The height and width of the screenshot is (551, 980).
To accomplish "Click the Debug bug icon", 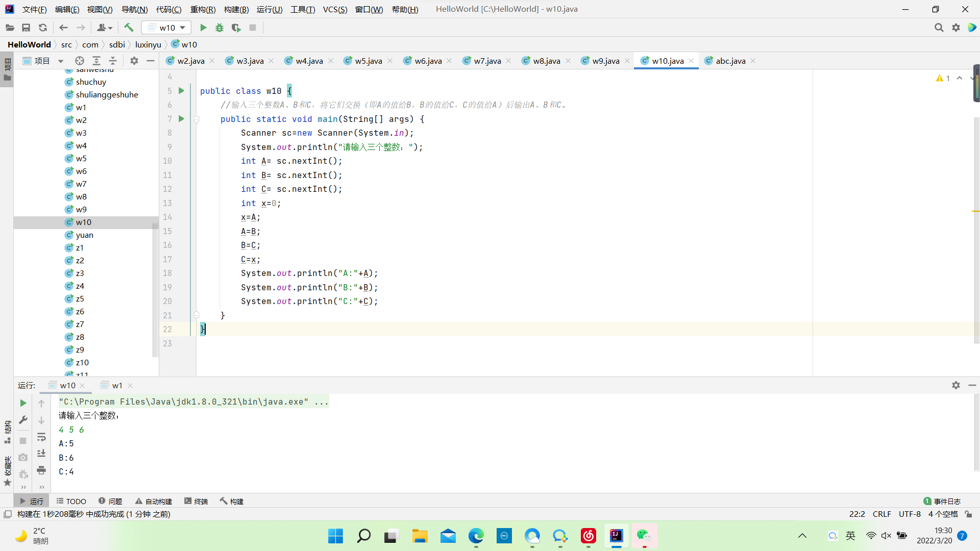I will [x=219, y=28].
